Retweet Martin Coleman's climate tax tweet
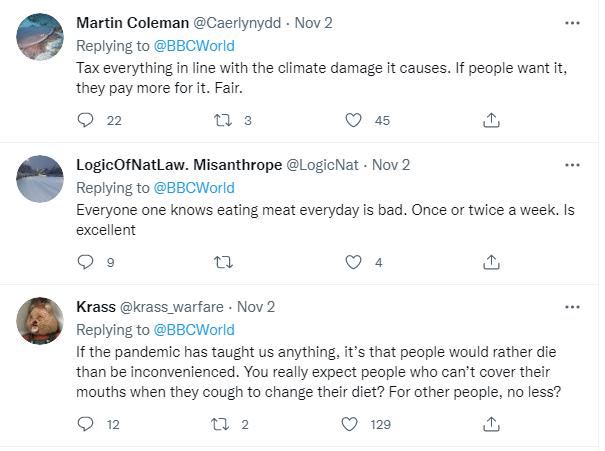The height and width of the screenshot is (451, 605). pos(222,120)
